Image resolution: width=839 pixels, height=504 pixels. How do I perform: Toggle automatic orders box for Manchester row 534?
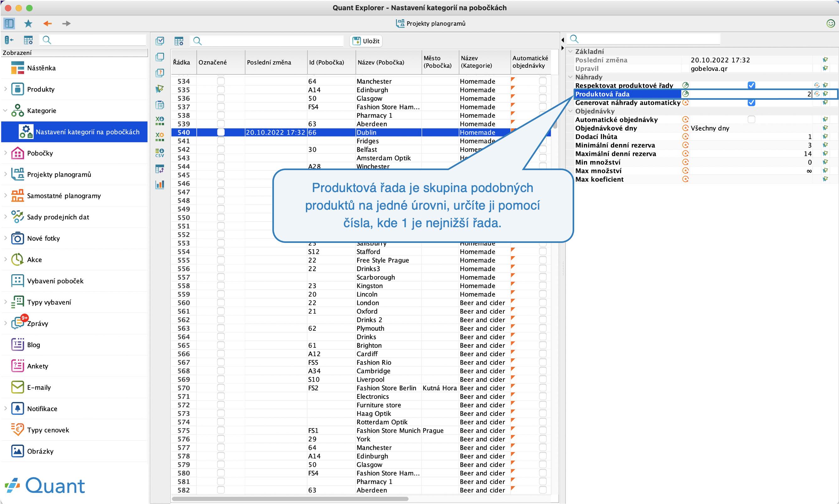[542, 81]
